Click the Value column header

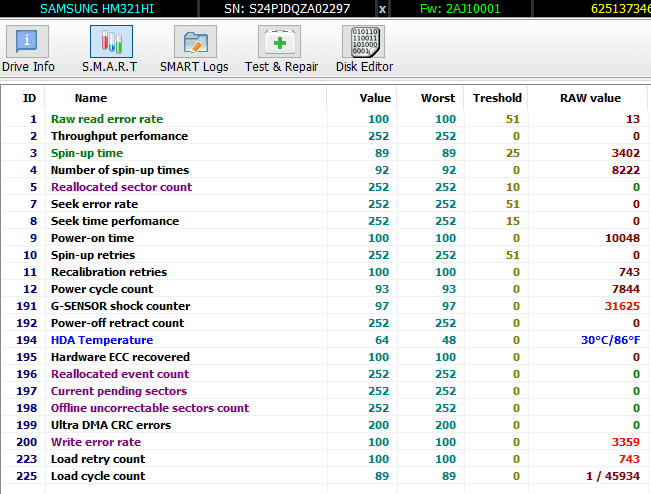[x=375, y=98]
